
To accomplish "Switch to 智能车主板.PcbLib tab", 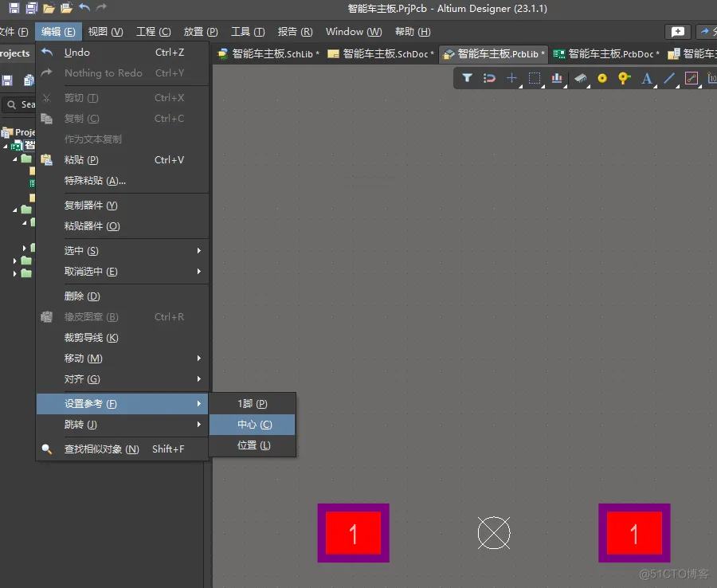I will pyautogui.click(x=494, y=54).
